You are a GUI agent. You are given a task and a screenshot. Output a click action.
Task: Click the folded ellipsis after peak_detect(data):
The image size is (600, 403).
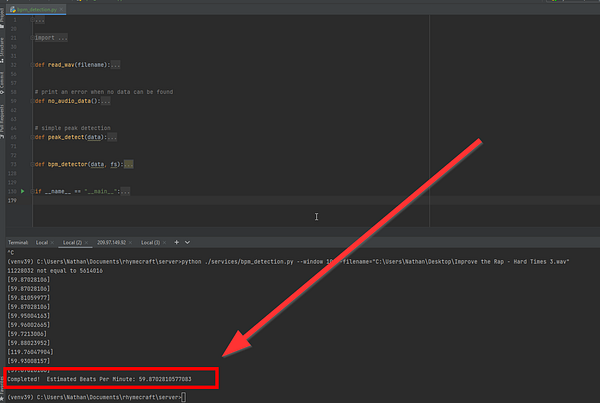112,137
